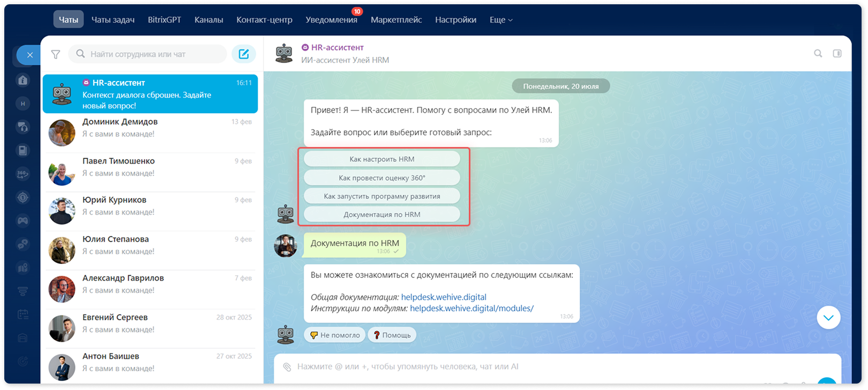The height and width of the screenshot is (390, 868).
Task: Open the 360 icon in left sidebar
Action: coord(23,174)
